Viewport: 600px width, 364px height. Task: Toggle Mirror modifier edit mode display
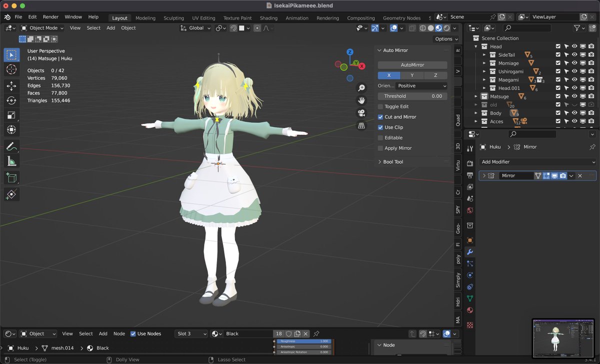(x=546, y=176)
